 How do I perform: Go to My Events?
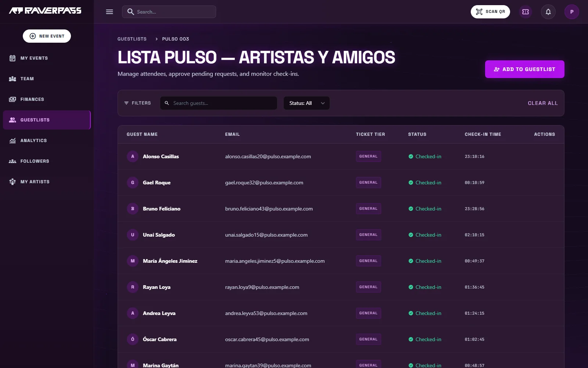[x=47, y=58]
